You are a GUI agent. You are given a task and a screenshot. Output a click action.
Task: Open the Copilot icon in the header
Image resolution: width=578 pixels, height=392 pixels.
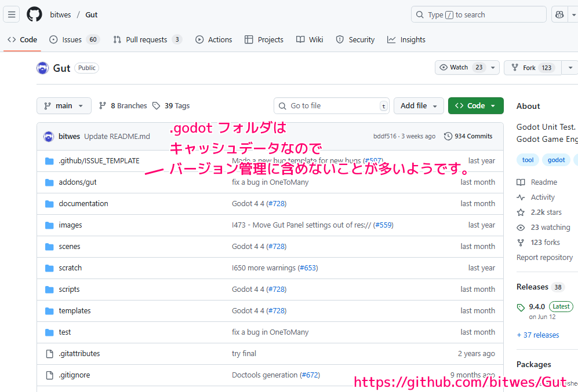[559, 14]
